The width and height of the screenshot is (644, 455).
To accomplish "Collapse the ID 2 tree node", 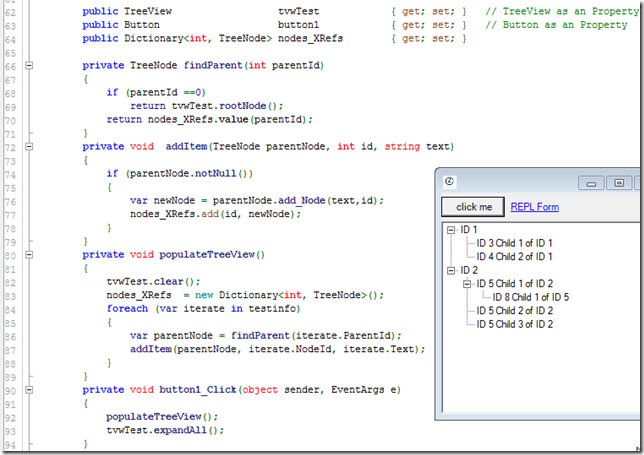I will (451, 270).
